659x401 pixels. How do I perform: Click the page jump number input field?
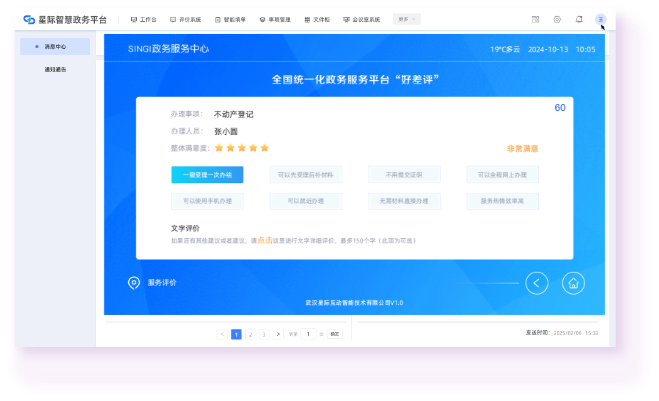pos(308,333)
